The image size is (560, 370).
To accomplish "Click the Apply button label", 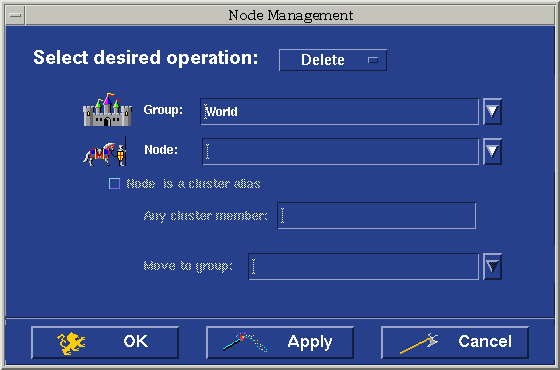I will pyautogui.click(x=310, y=342).
